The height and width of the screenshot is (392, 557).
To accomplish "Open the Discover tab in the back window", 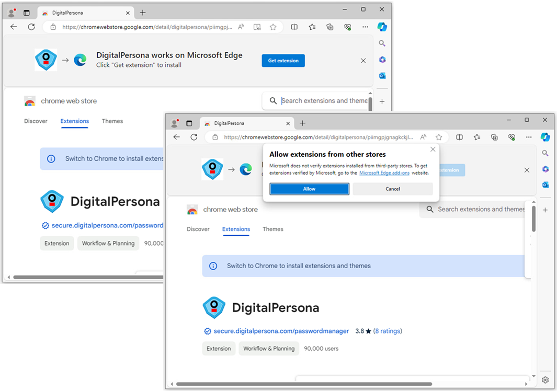I will point(36,121).
